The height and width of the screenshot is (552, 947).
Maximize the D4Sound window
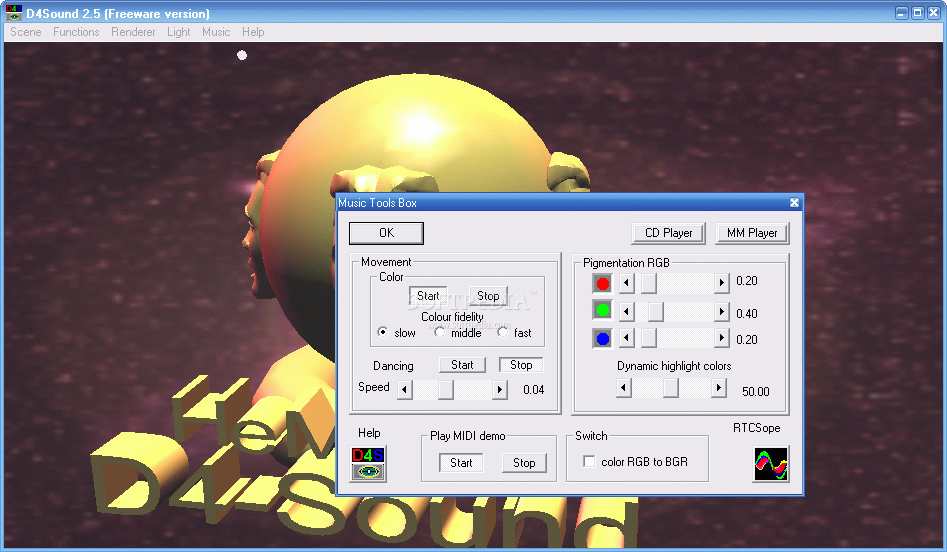point(917,13)
